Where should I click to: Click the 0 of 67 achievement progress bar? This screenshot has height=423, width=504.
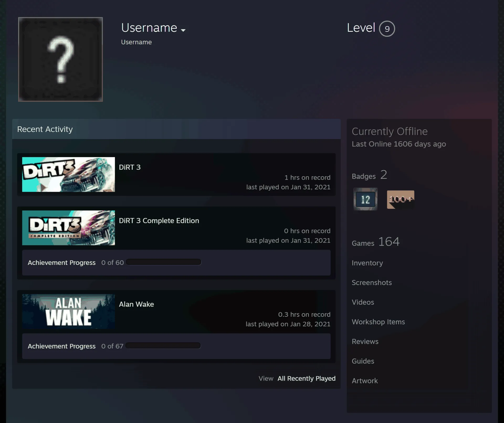[x=163, y=345]
